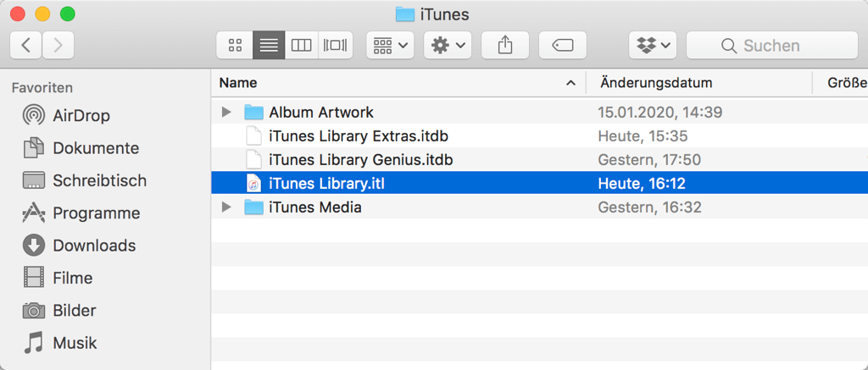Open Downloads in the sidebar
The width and height of the screenshot is (868, 370).
[79, 246]
